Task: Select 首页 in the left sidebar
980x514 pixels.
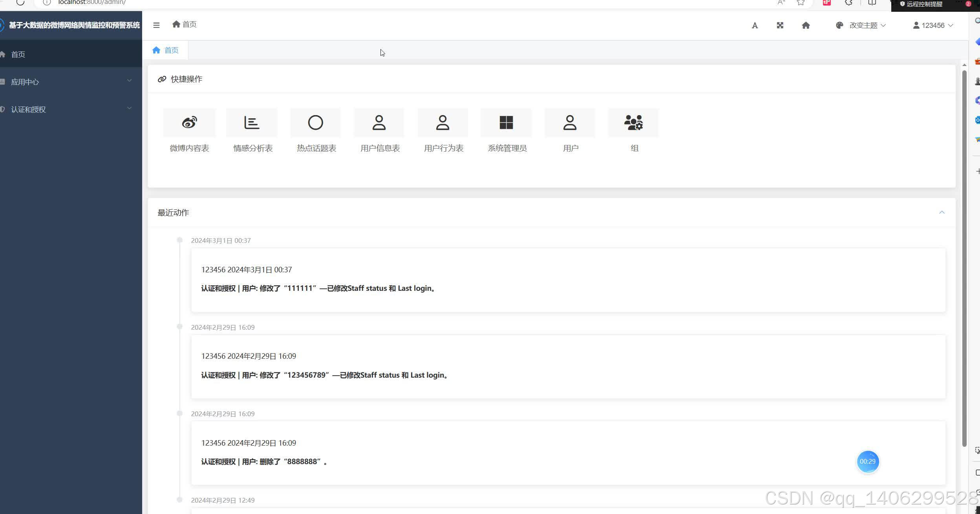Action: click(18, 54)
